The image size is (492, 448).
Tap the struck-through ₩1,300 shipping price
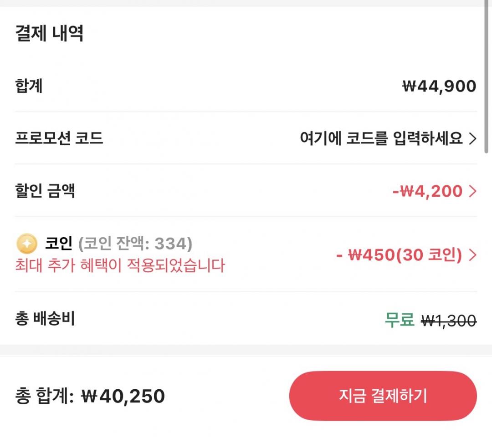tap(449, 321)
